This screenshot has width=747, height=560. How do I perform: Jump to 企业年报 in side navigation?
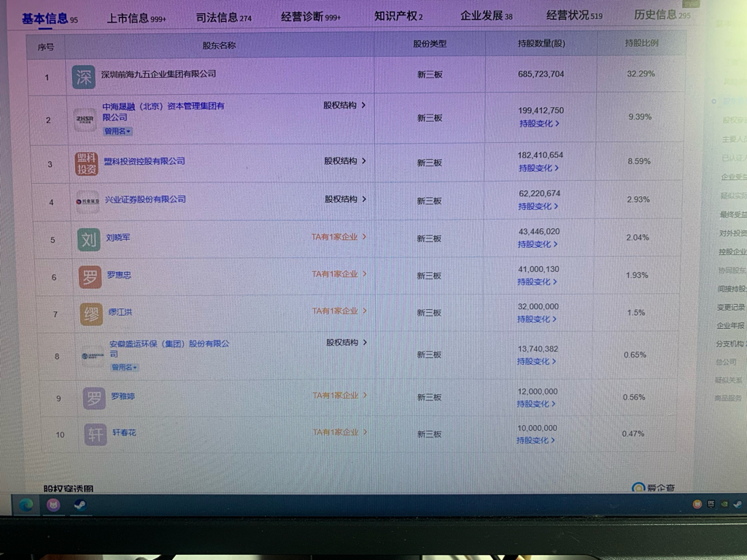tap(729, 326)
